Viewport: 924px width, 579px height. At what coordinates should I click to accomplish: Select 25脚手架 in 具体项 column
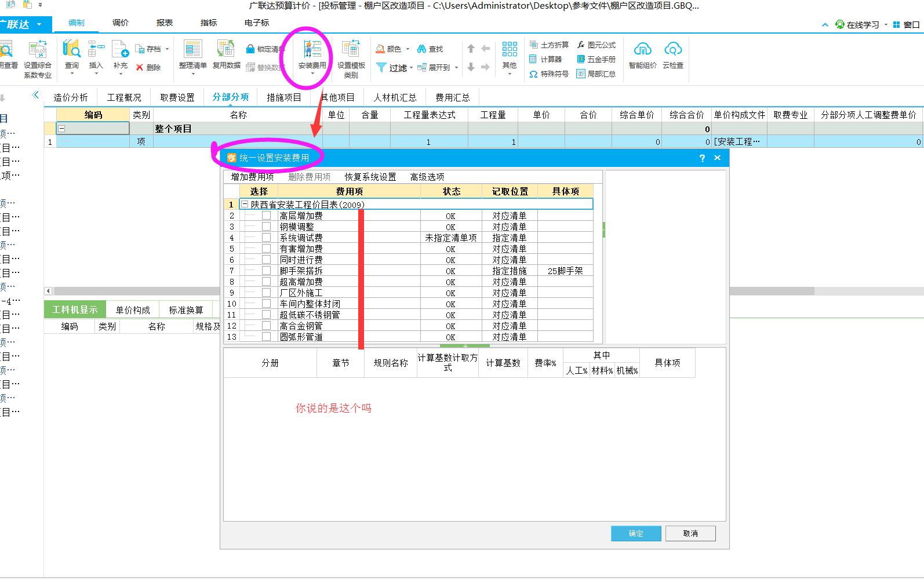coord(565,271)
